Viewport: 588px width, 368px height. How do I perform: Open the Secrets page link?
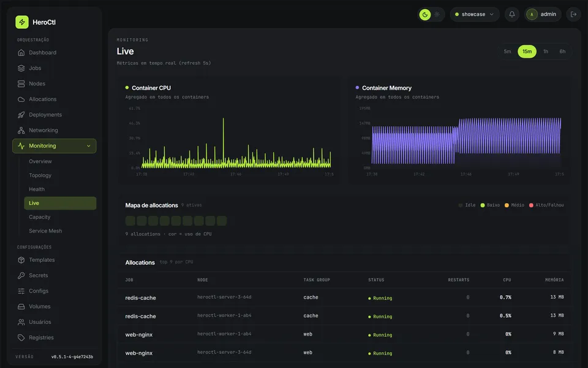38,275
